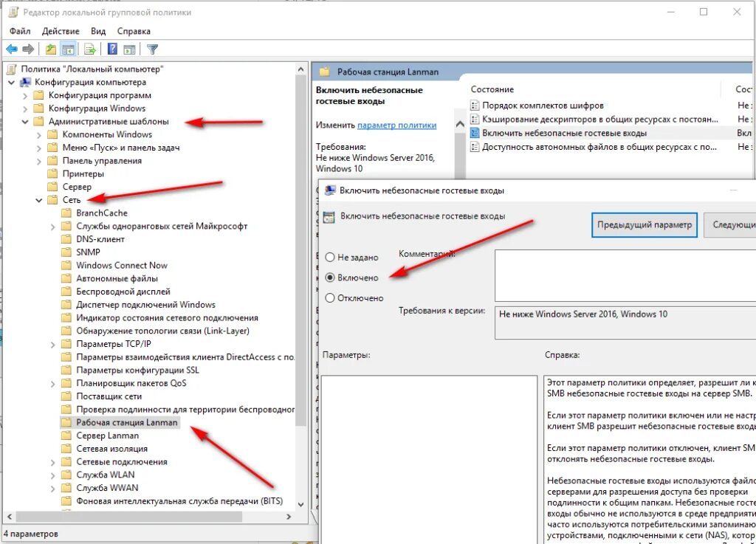Viewport: 756px width, 544px height.
Task: Click the policy icon of Включить небезопасные гостевые входы row
Action: coord(475,133)
